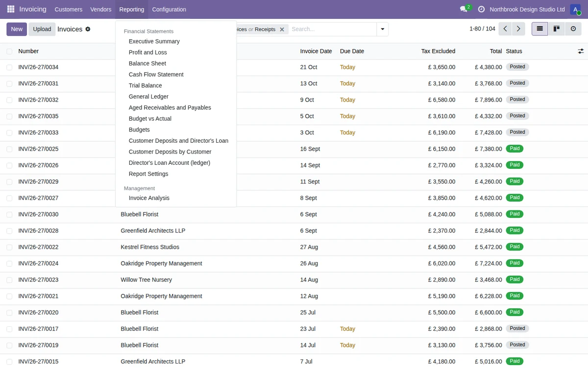Open the Invoices gear actions menu

88,29
